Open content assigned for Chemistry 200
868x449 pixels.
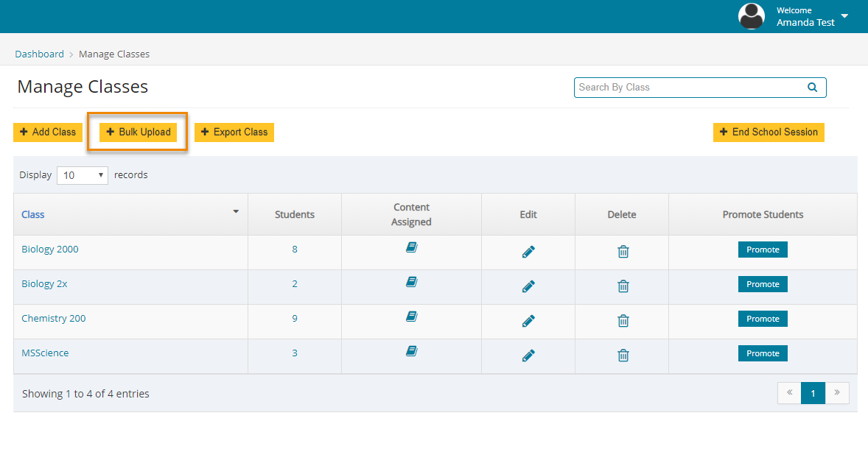click(x=411, y=317)
